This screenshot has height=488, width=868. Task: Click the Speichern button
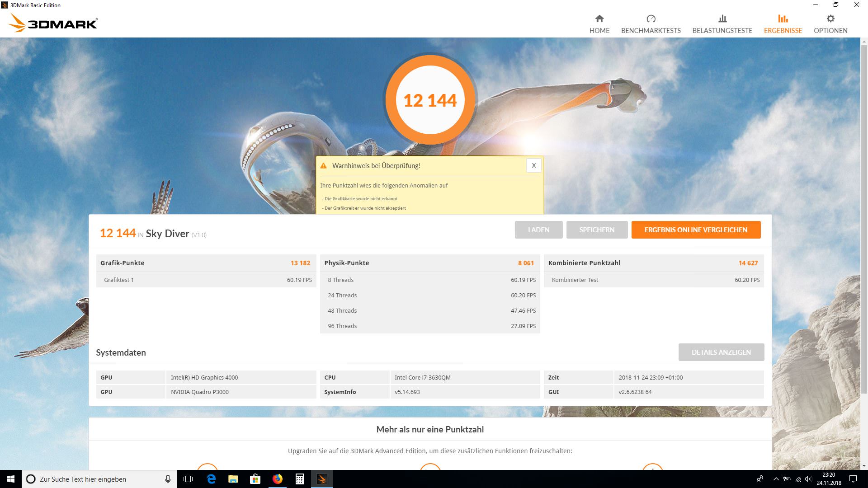(596, 230)
